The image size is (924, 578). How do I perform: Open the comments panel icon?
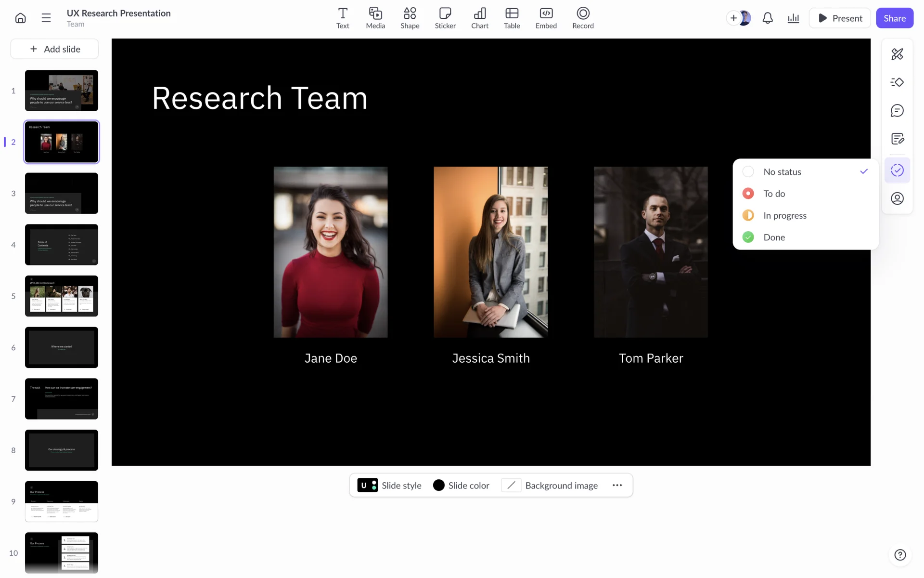click(897, 111)
